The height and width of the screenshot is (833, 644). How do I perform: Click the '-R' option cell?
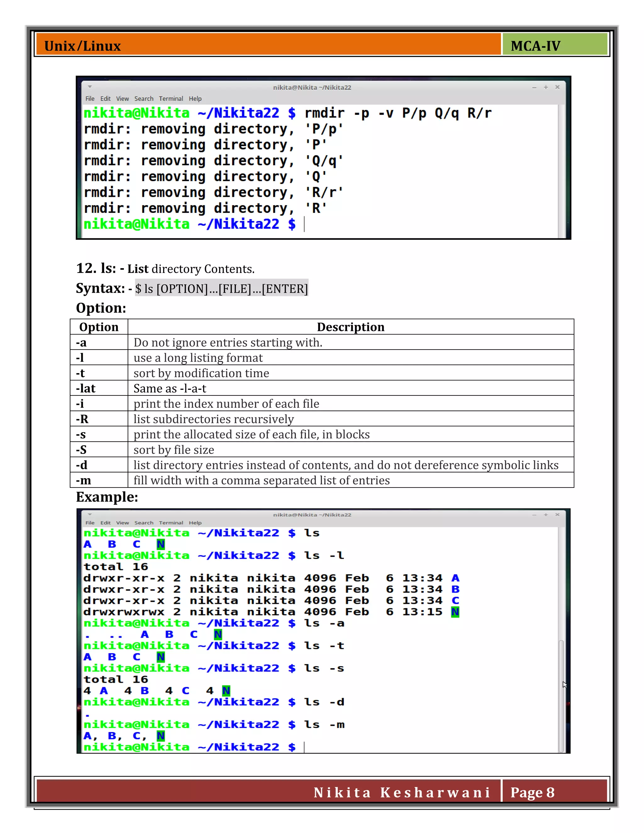click(x=99, y=418)
